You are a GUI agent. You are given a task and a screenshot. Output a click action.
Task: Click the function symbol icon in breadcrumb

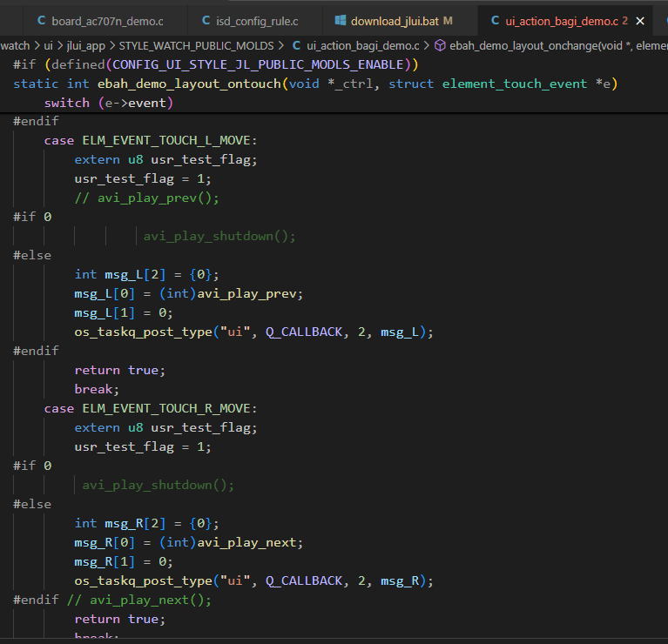pyautogui.click(x=440, y=45)
